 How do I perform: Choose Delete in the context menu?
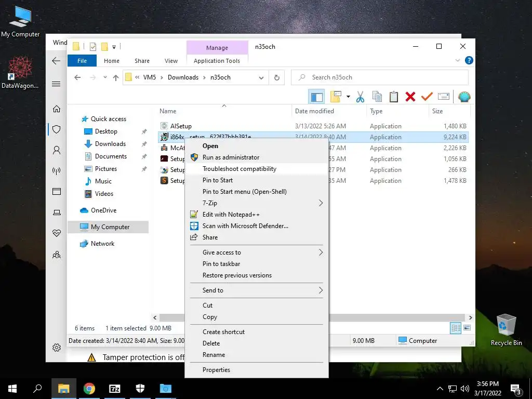coord(257,343)
